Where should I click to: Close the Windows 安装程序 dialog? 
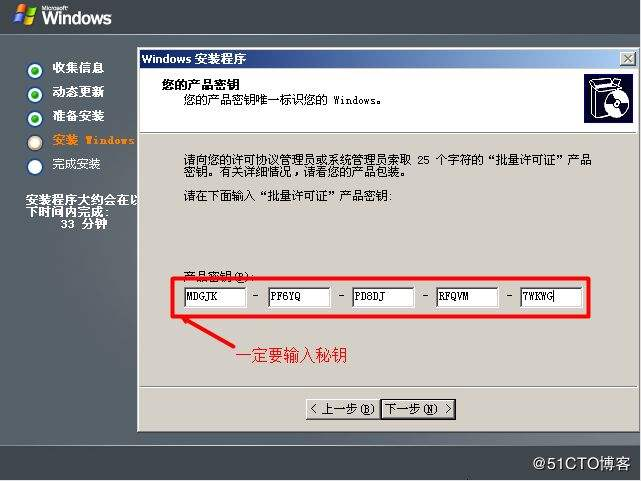click(x=627, y=59)
